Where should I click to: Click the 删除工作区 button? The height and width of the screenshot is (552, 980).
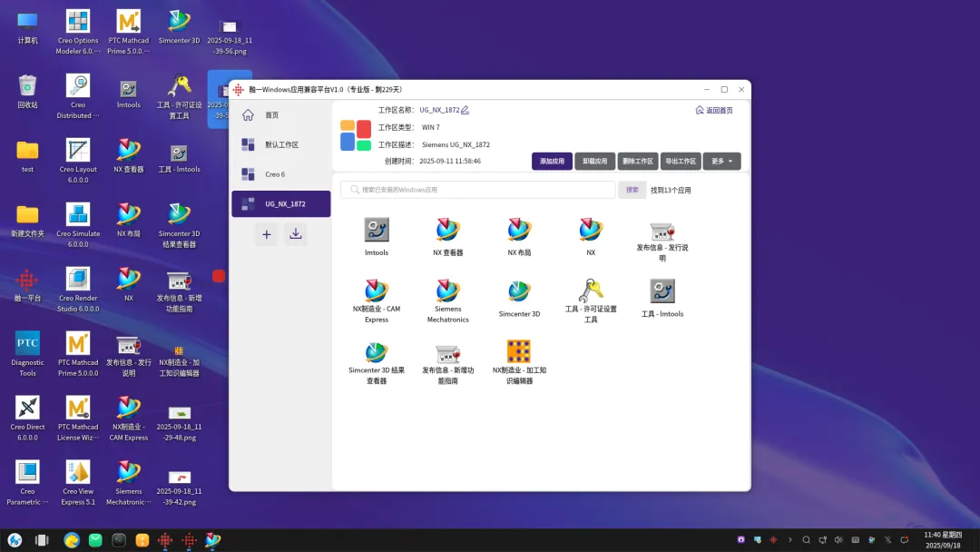tap(638, 162)
